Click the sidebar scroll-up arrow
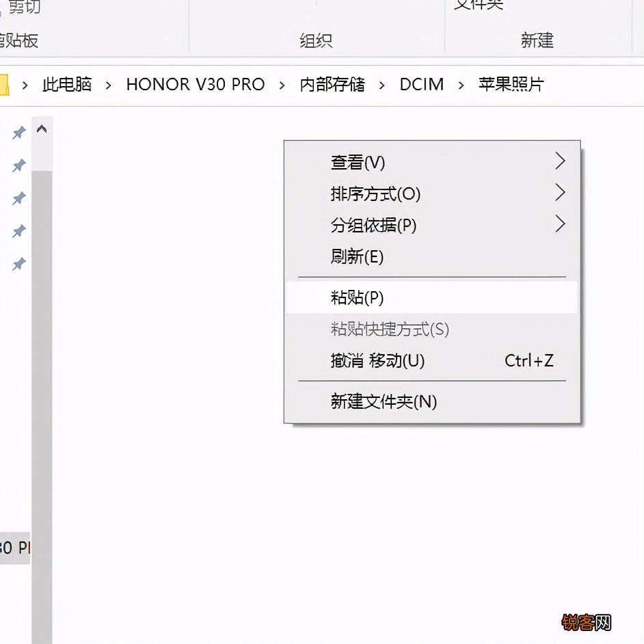 (x=42, y=129)
